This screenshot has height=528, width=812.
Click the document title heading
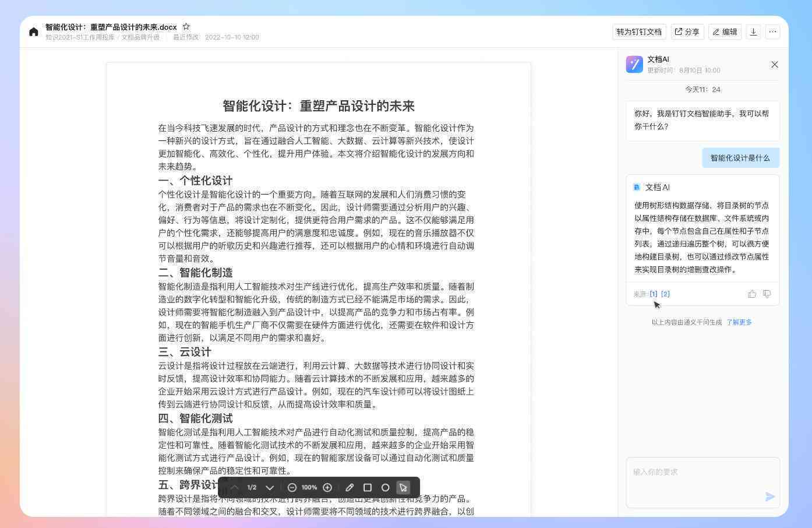319,106
